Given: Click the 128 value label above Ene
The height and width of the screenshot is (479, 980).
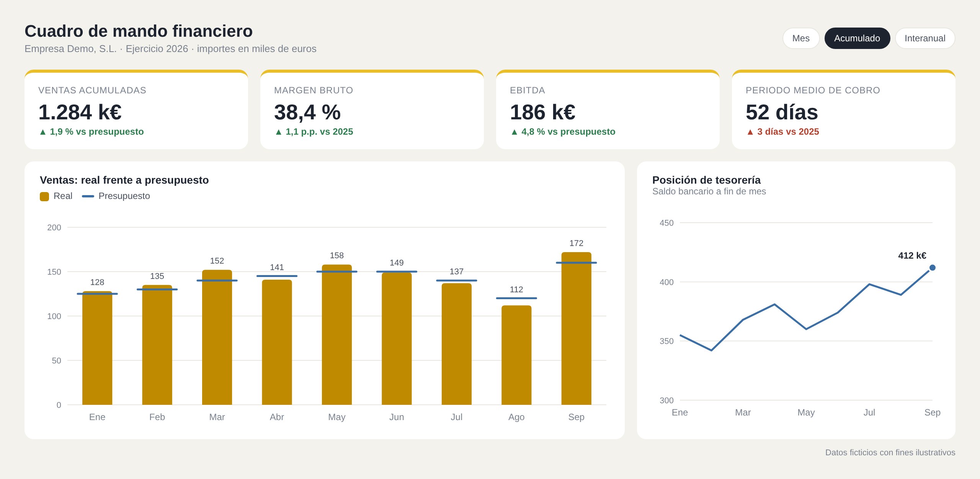Looking at the screenshot, I should coord(97,282).
